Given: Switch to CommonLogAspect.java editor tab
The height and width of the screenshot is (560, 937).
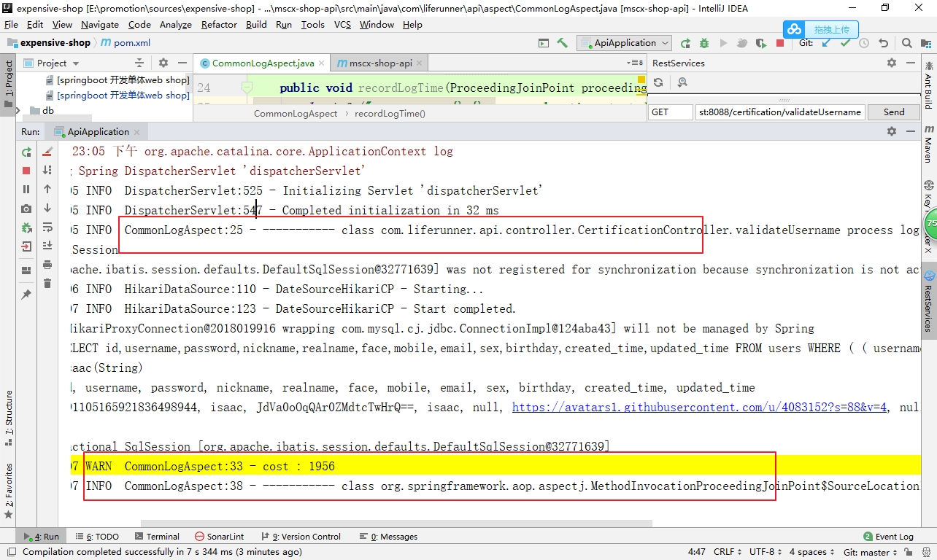Looking at the screenshot, I should [x=261, y=63].
